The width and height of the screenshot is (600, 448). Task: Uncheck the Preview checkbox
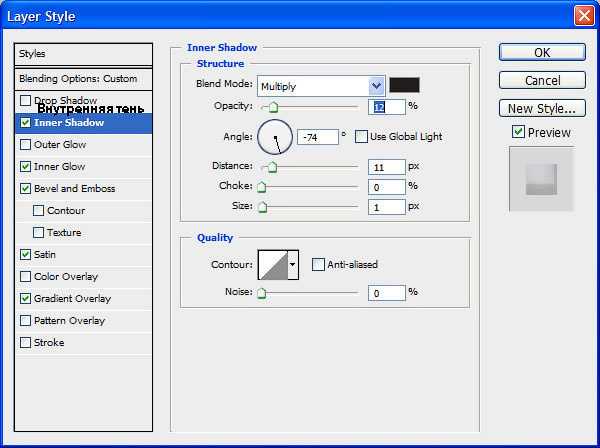(518, 132)
